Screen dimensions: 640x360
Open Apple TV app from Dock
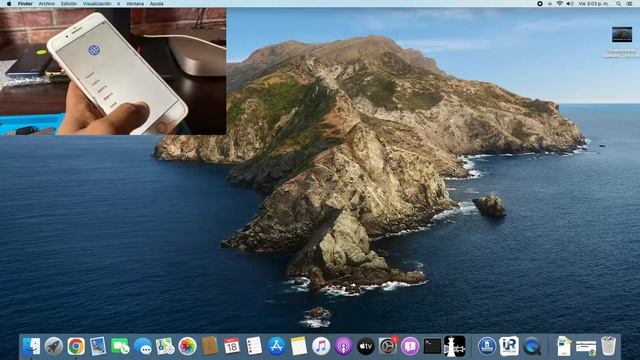click(366, 346)
